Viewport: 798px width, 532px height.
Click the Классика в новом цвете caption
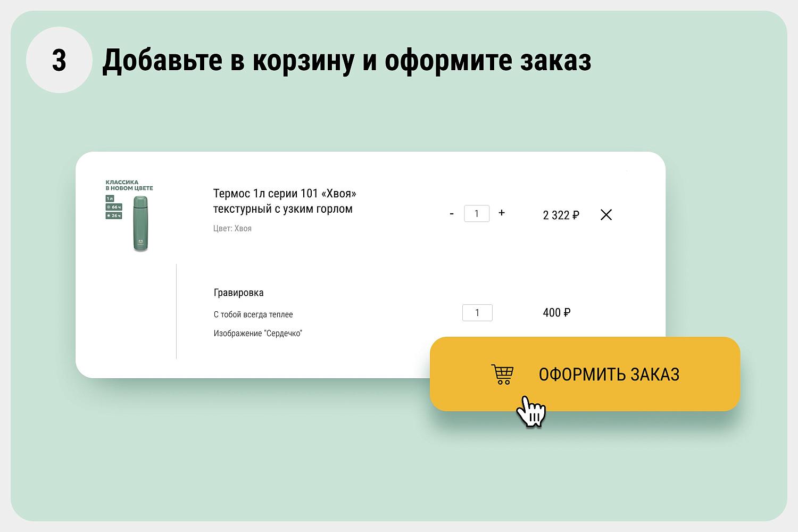129,185
